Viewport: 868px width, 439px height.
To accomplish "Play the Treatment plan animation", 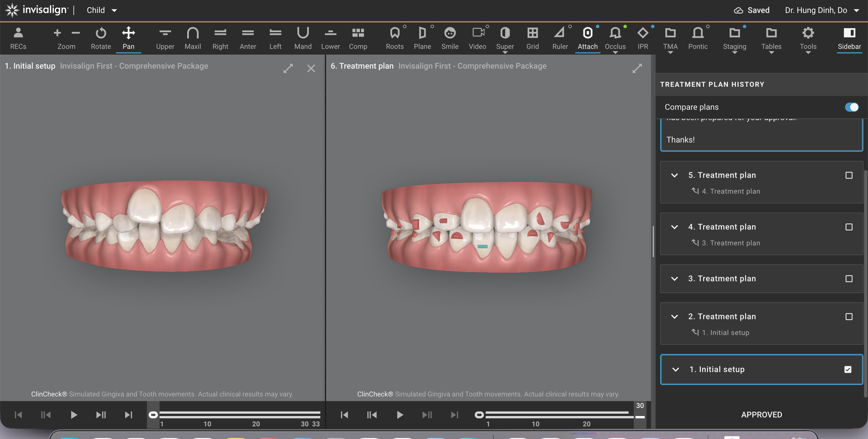I will pyautogui.click(x=400, y=415).
